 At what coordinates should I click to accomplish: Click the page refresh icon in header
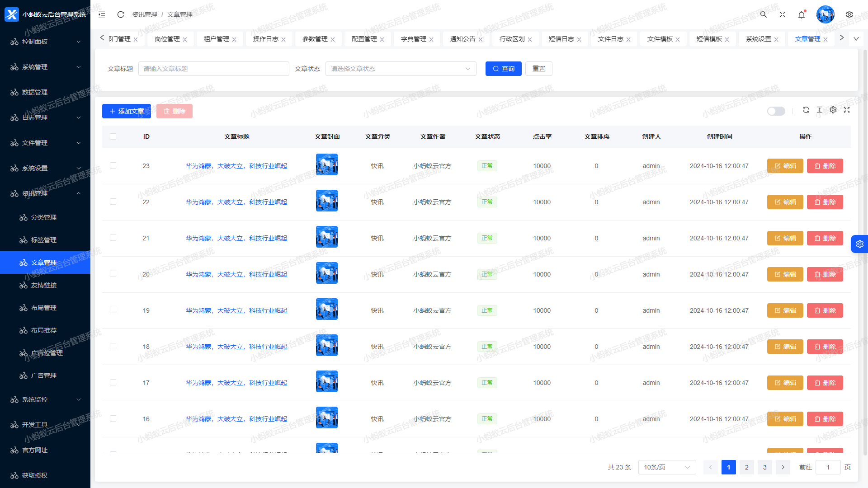tap(121, 14)
